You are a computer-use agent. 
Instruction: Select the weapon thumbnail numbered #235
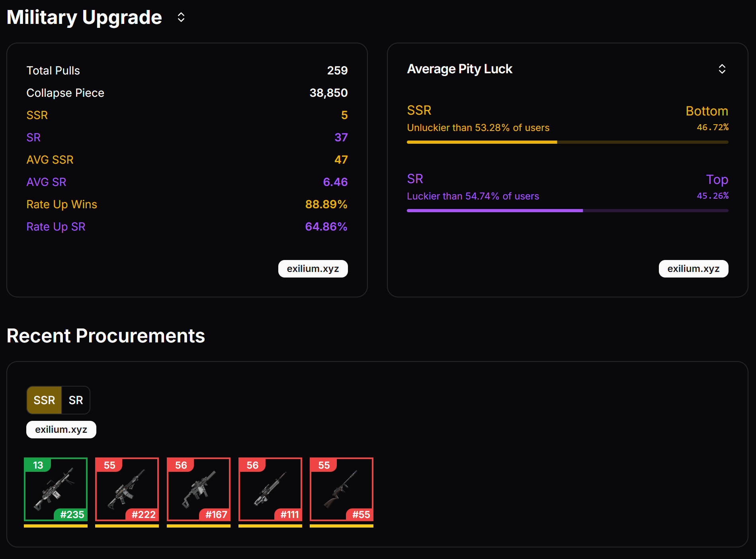(56, 489)
